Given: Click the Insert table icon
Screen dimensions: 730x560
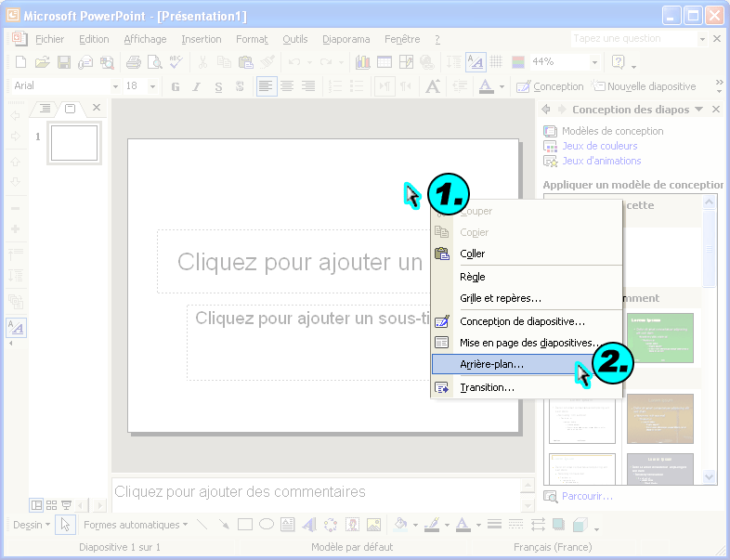Looking at the screenshot, I should point(385,62).
